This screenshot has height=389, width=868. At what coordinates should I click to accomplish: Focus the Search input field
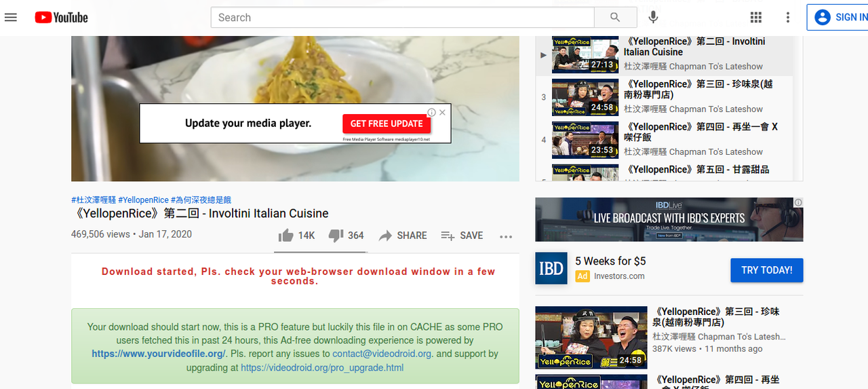pos(403,18)
